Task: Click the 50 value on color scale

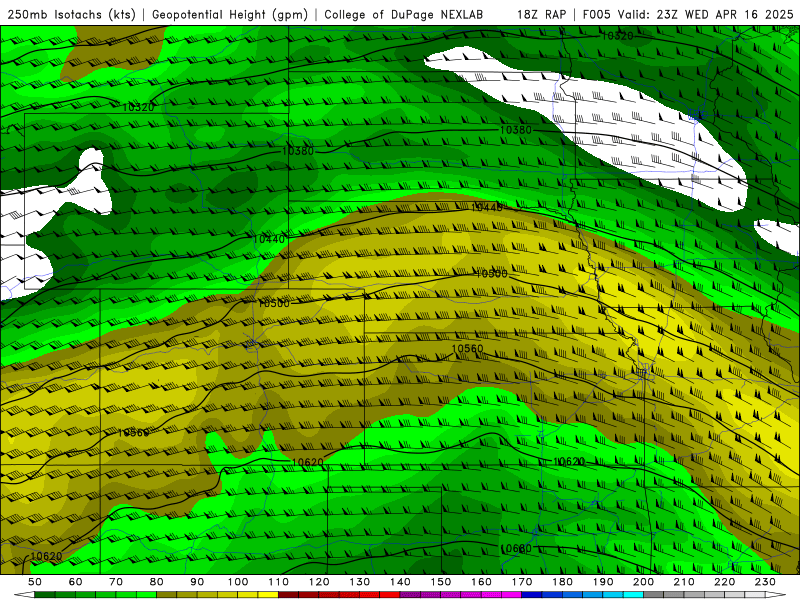Action: [x=35, y=582]
